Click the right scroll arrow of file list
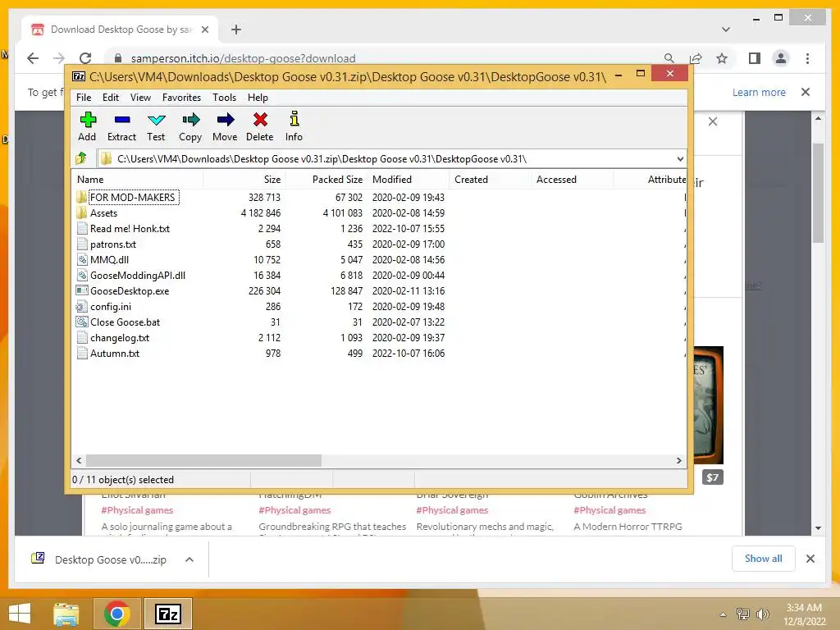 (x=679, y=461)
